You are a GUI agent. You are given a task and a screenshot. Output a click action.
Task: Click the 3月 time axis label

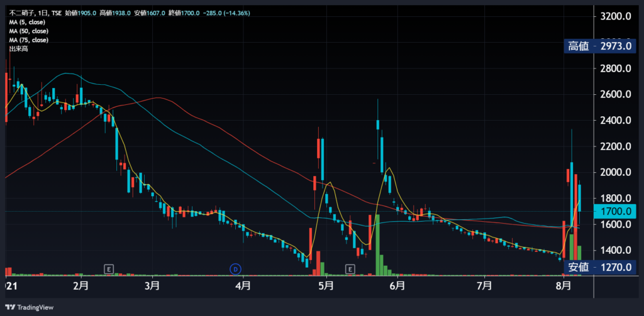pos(152,285)
